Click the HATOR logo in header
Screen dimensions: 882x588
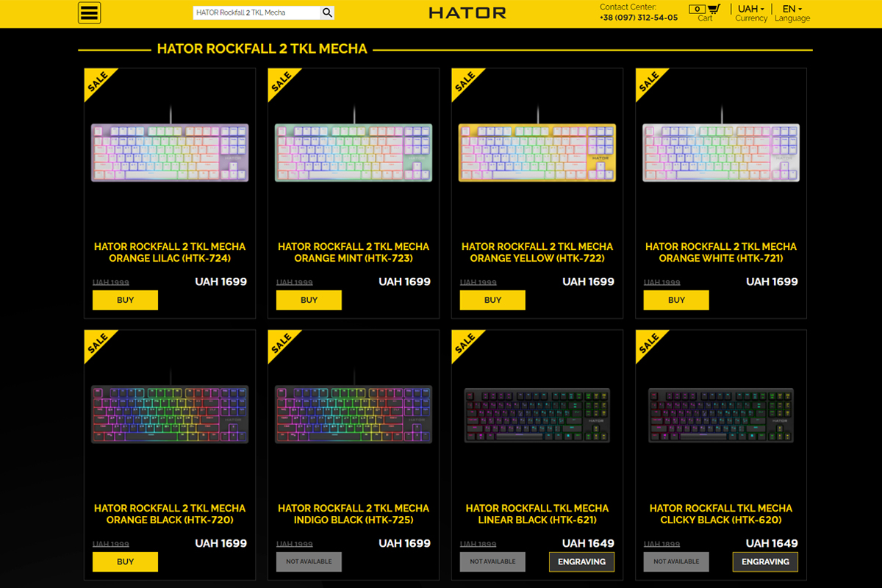point(467,13)
